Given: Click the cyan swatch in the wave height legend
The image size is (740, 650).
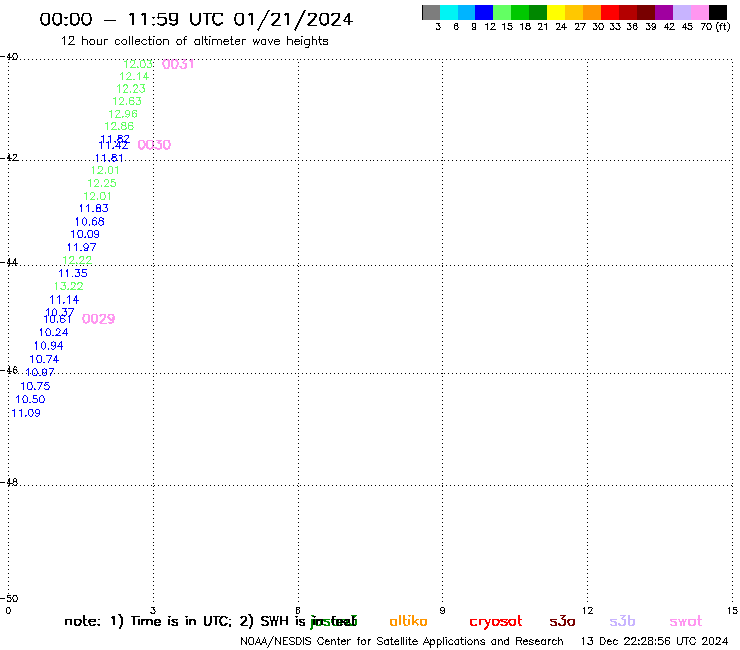Looking at the screenshot, I should (449, 12).
